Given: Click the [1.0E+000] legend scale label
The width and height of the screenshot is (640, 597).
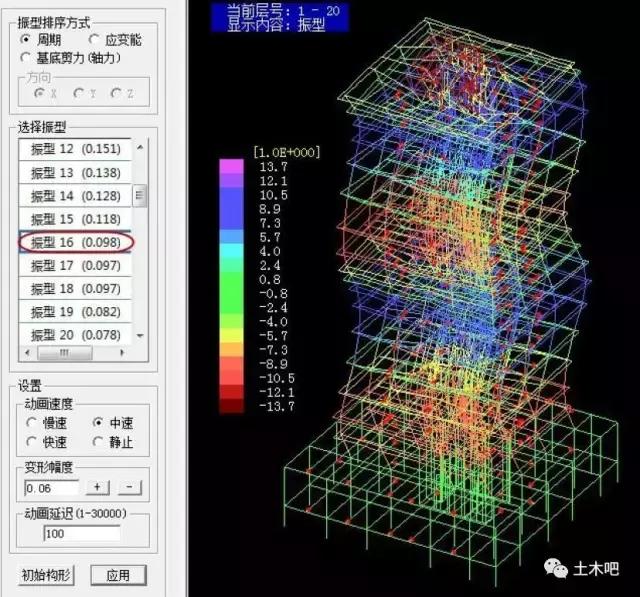Looking at the screenshot, I should click(x=287, y=152).
